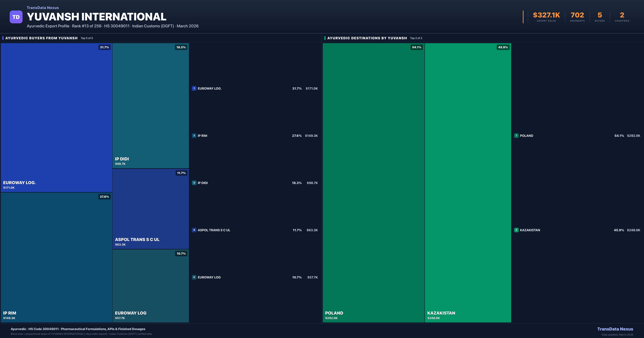Click rank badge 1 beside EUROWAY LOG.

click(x=194, y=88)
